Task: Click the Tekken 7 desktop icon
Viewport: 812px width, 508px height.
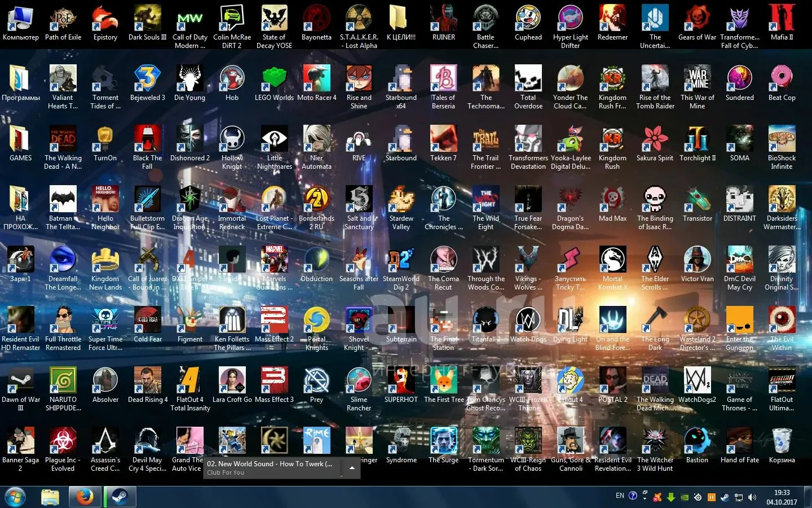Action: 444,144
